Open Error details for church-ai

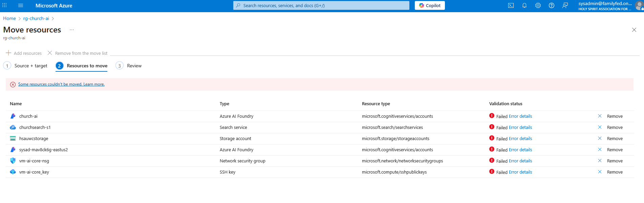click(520, 116)
